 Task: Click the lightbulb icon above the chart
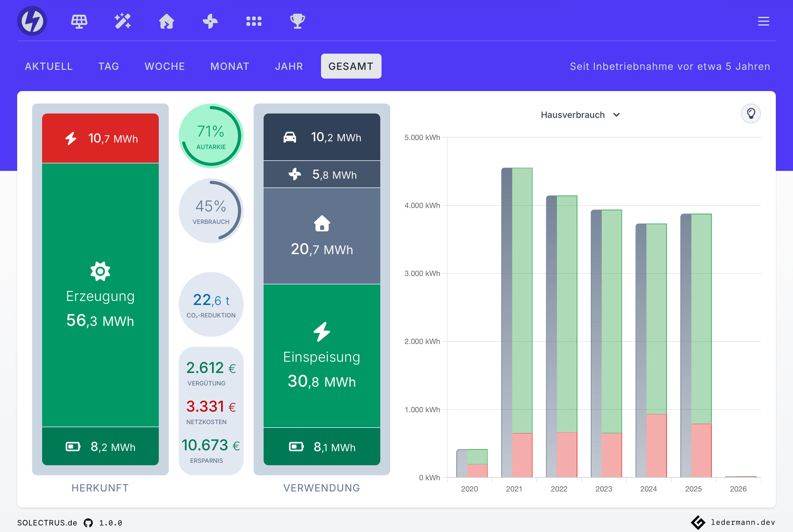[750, 113]
